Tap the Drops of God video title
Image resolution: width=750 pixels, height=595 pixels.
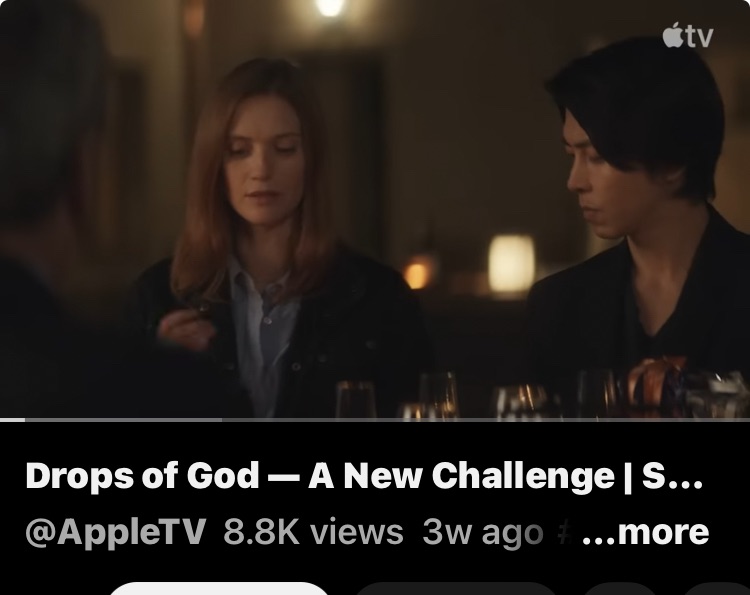(364, 476)
